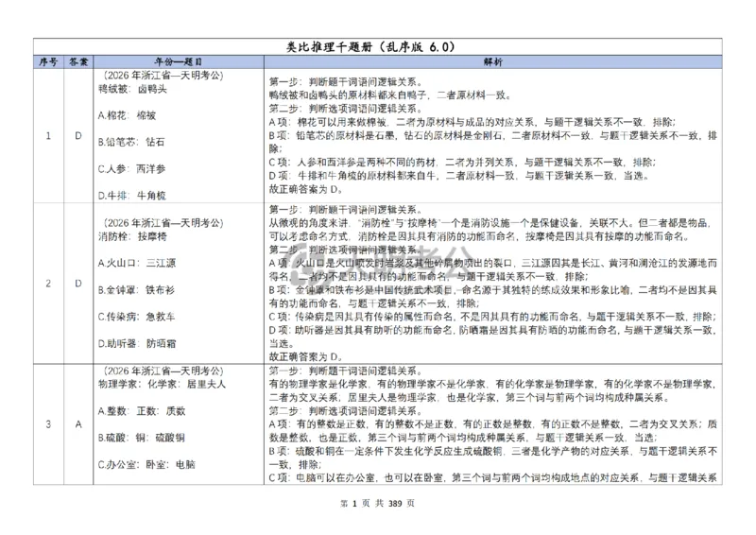The height and width of the screenshot is (535, 756).
Task: Click the line 故正确答案为D in row 2
Action: tap(305, 357)
